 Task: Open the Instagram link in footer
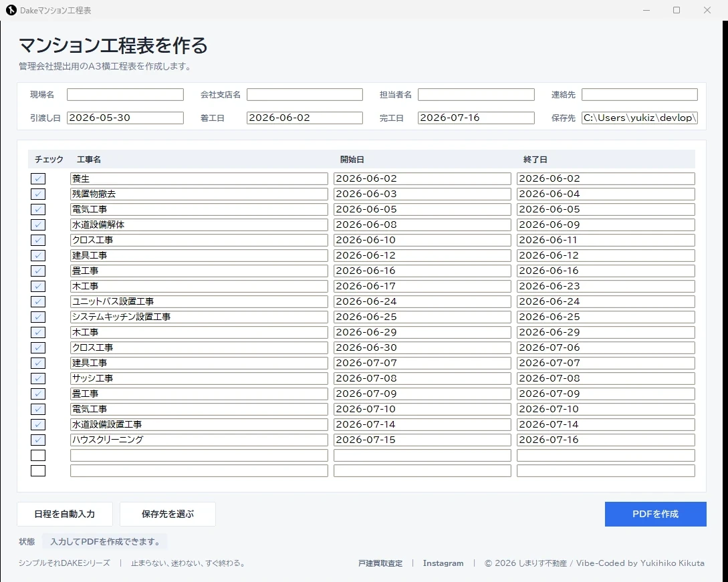point(443,563)
